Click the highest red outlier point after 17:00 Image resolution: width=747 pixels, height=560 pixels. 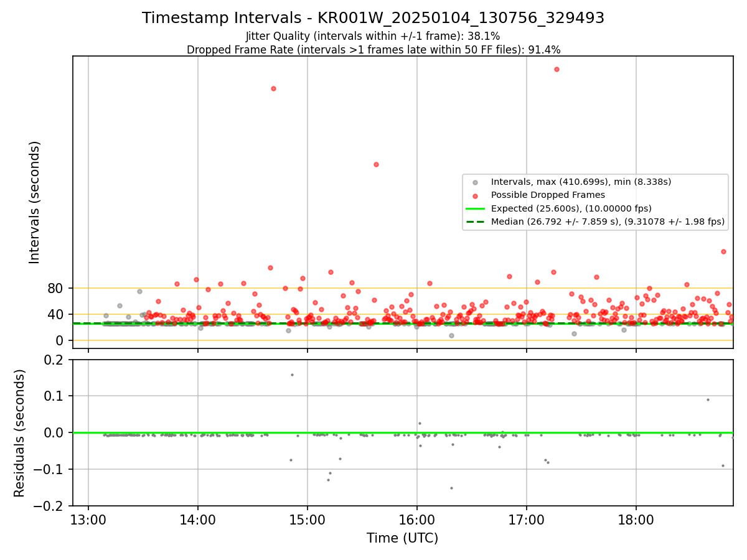[x=557, y=69]
